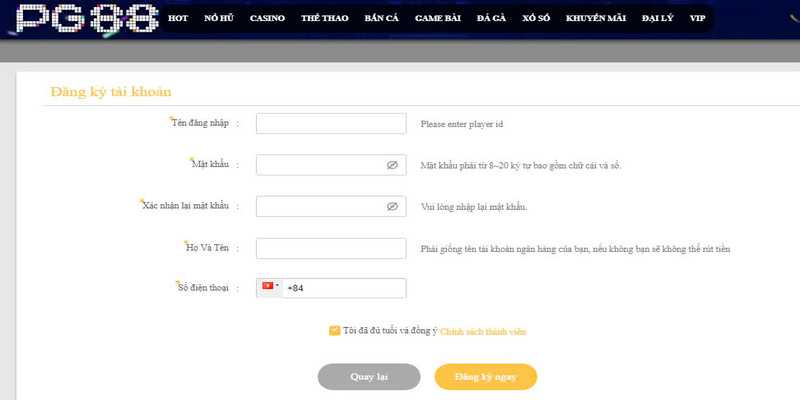Open the NỔ HŨ menu
This screenshot has height=400, width=800.
click(219, 18)
